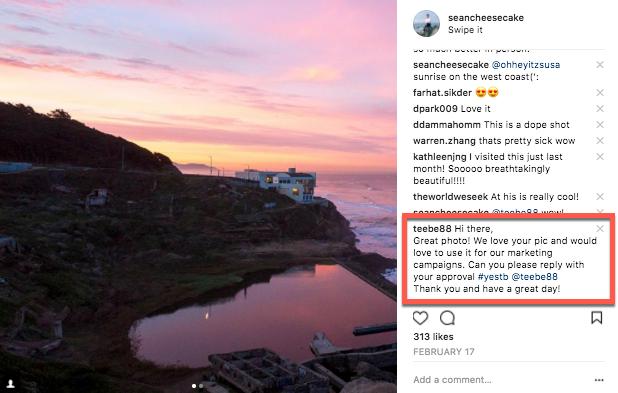Delete theworldweseek comment using X

click(600, 196)
